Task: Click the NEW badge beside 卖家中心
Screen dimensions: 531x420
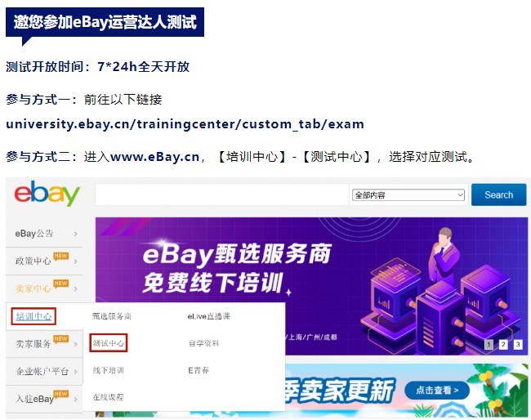Action: pos(61,284)
